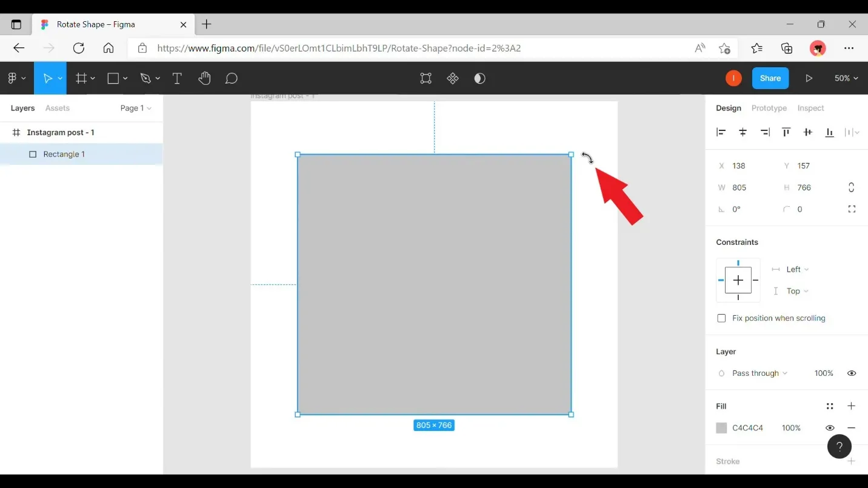The height and width of the screenshot is (488, 868).
Task: Hide the C4C4C4 fill with its eye toggle
Action: pos(830,427)
